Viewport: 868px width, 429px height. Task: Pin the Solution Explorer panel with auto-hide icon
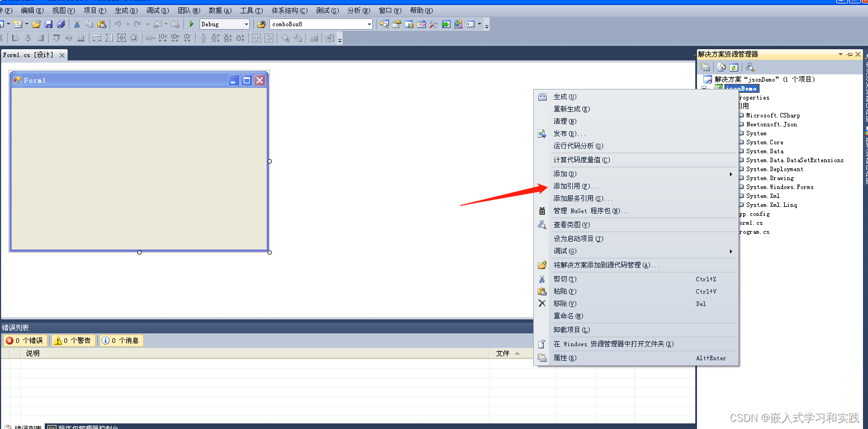pos(850,54)
